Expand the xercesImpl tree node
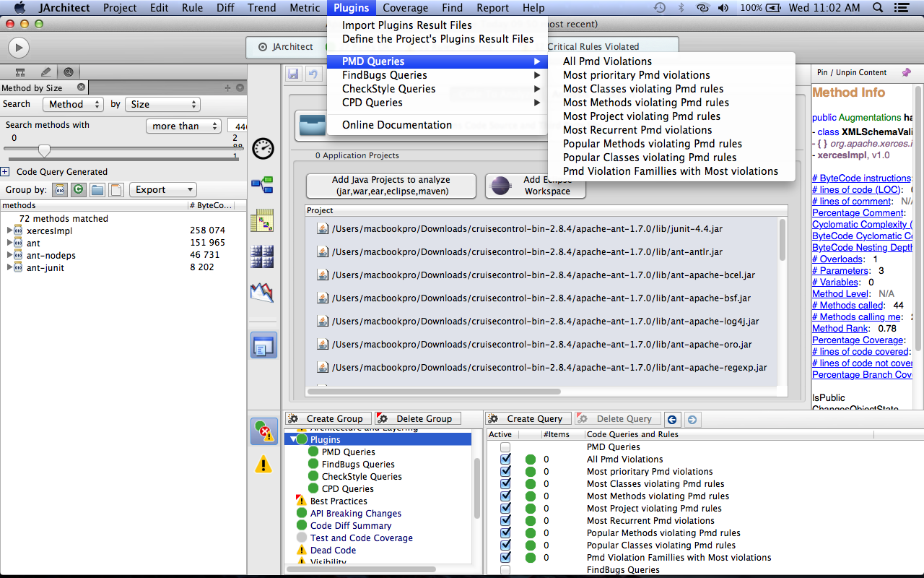This screenshot has height=578, width=924. click(x=9, y=230)
